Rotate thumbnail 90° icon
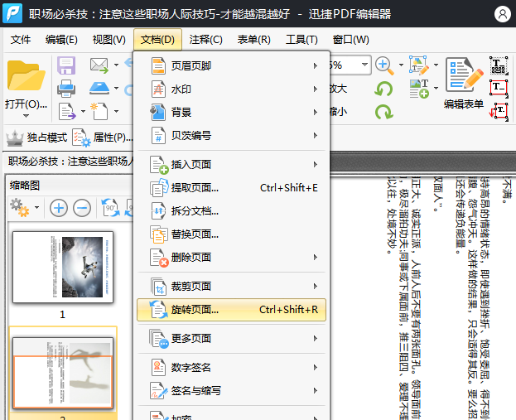516x420 pixels. click(x=110, y=208)
